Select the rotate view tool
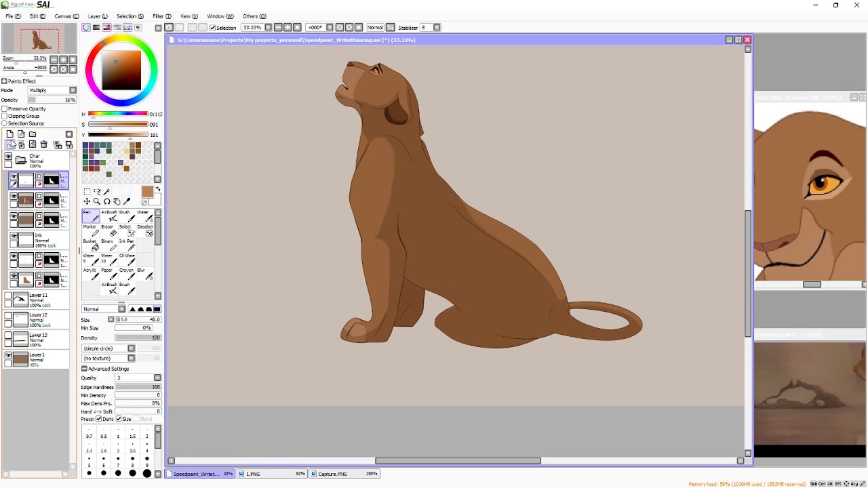 106,201
